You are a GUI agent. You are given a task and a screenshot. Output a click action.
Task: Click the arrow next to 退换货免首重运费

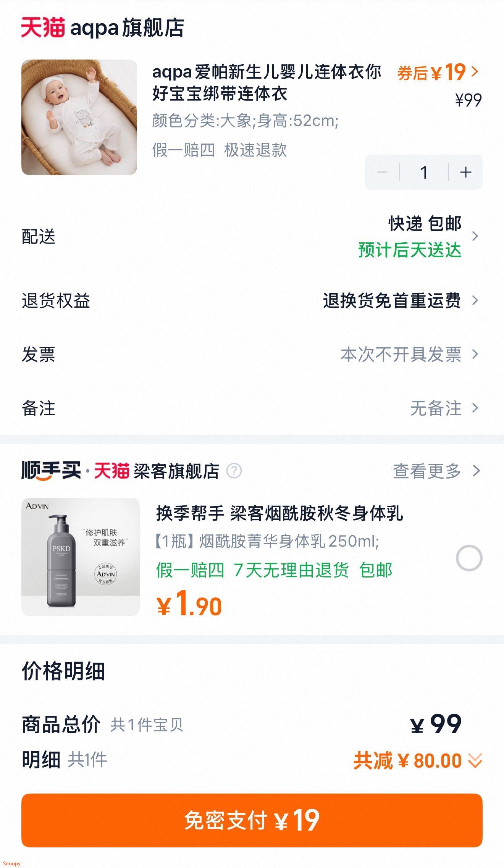tap(475, 300)
